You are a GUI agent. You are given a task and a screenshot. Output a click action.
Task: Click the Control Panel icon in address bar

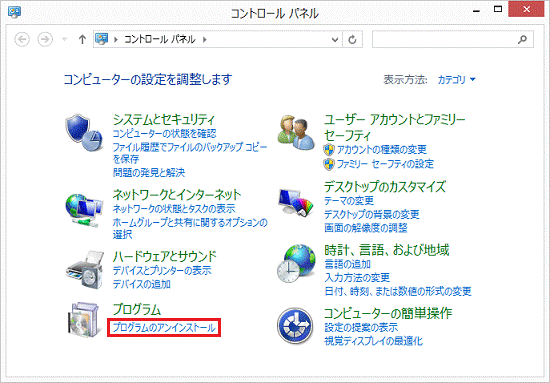tap(102, 39)
